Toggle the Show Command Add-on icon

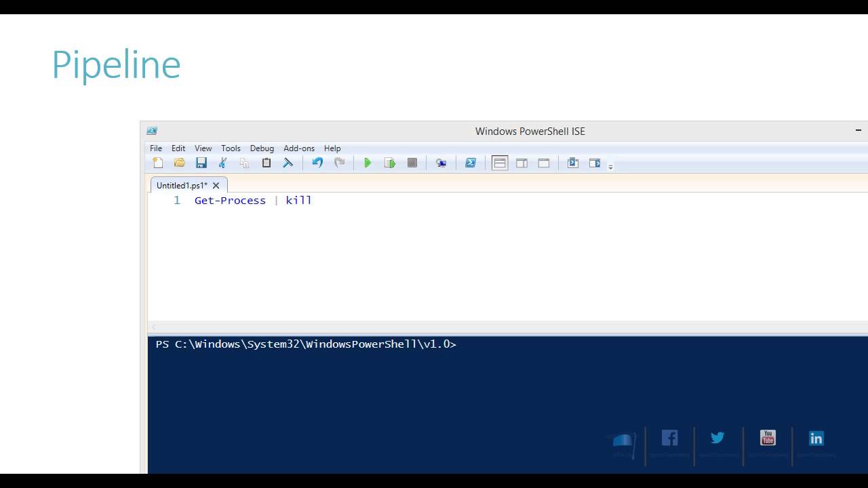click(x=595, y=163)
